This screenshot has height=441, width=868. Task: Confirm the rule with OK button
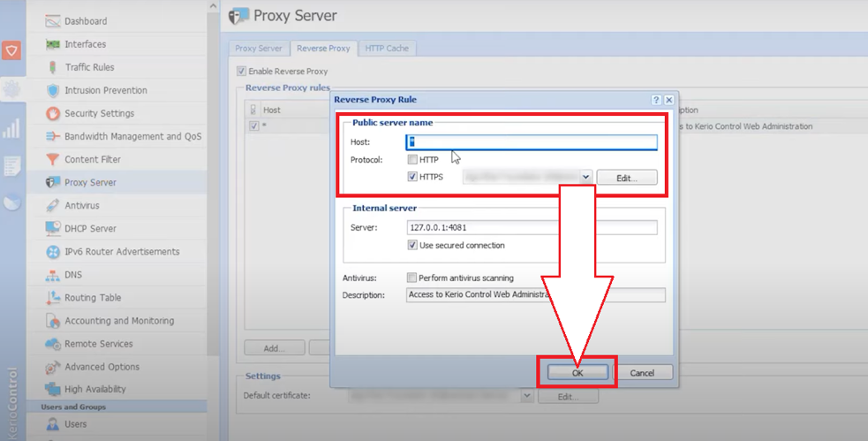coord(577,373)
